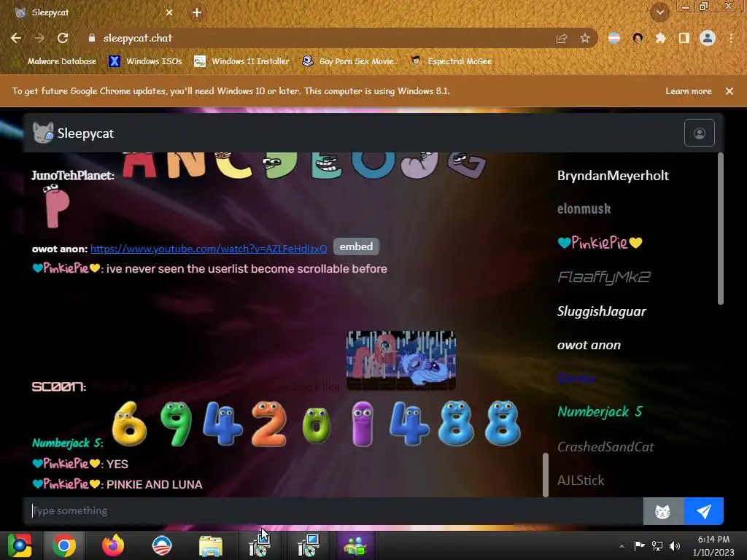Click the Sleepycat title text
The image size is (747, 560).
click(86, 133)
